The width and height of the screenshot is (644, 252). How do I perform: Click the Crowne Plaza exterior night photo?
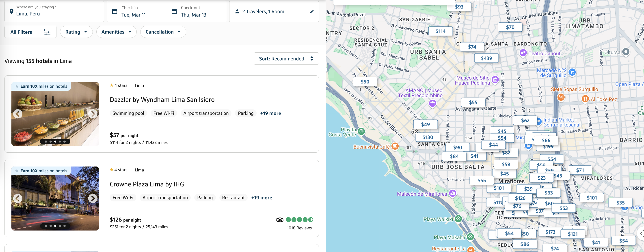(55, 198)
